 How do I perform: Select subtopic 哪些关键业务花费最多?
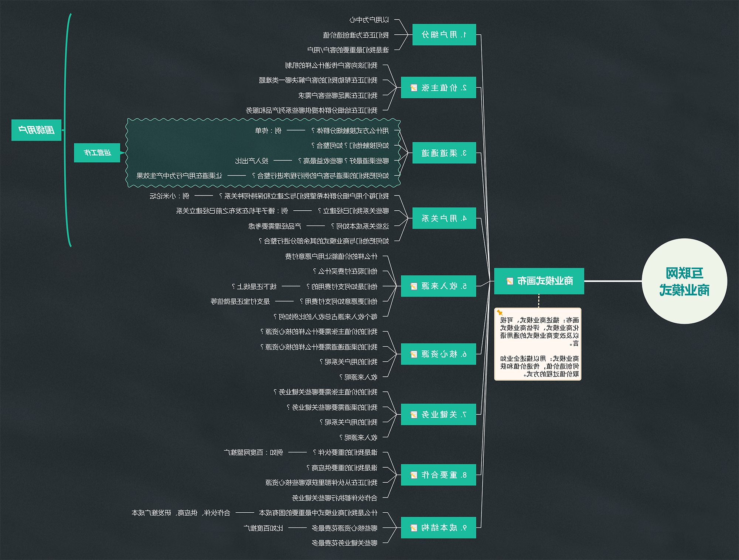click(x=345, y=543)
